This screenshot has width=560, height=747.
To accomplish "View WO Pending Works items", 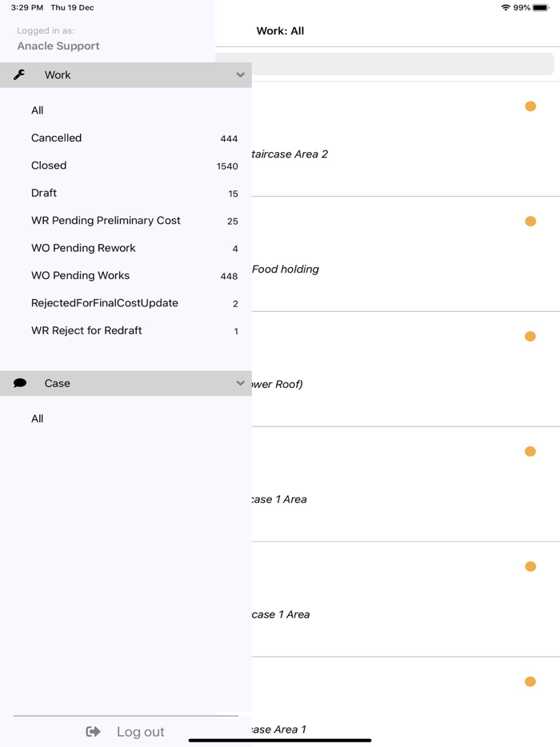I will click(80, 276).
